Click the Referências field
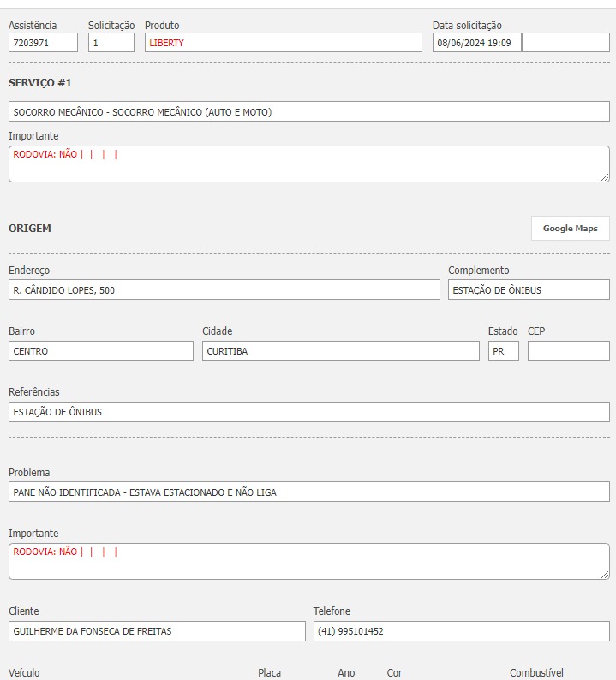The height and width of the screenshot is (680, 616). [308, 412]
